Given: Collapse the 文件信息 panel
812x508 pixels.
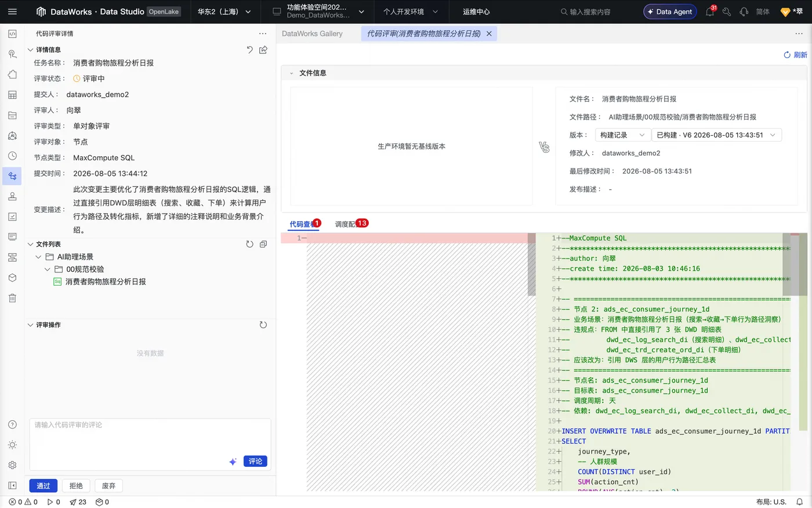Looking at the screenshot, I should [x=292, y=73].
